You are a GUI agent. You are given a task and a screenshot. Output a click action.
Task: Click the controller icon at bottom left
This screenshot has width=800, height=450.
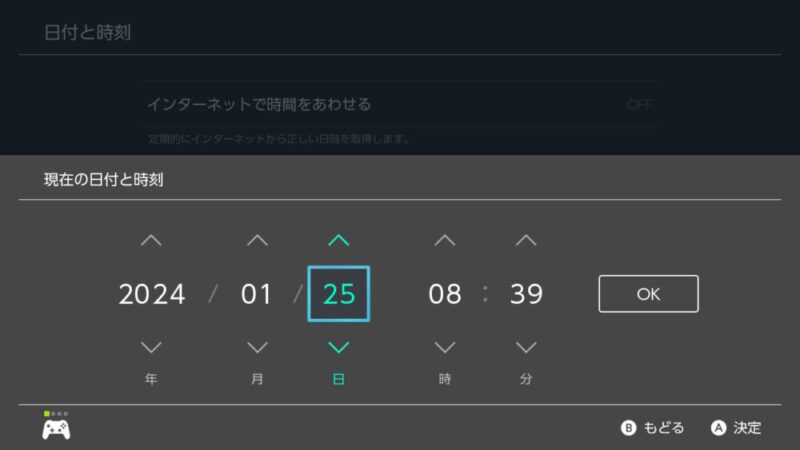[56, 426]
